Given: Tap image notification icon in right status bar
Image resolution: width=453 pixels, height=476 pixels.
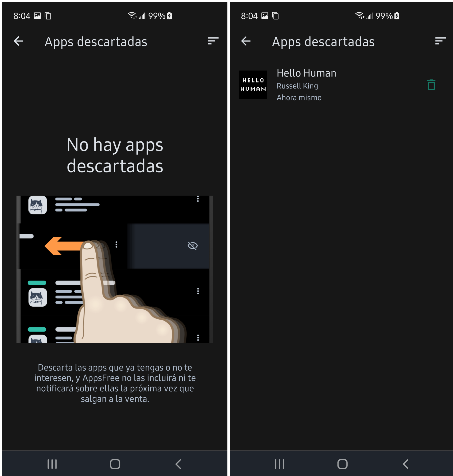Looking at the screenshot, I should click(x=265, y=16).
